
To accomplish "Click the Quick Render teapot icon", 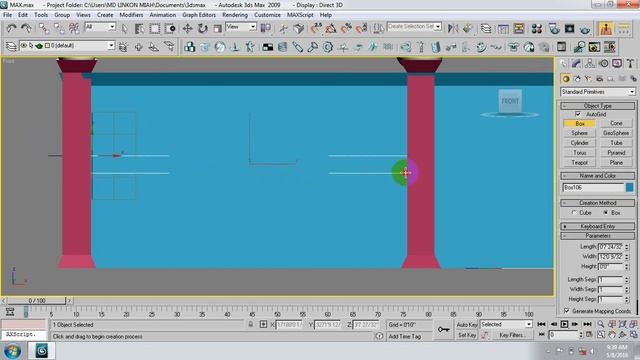I will (585, 28).
